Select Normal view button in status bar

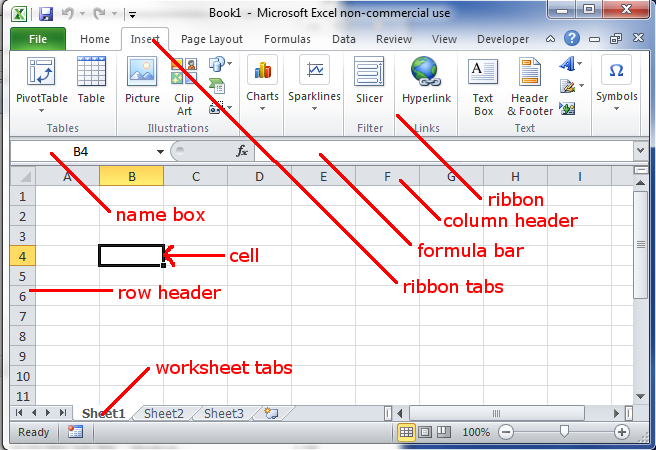coord(406,432)
